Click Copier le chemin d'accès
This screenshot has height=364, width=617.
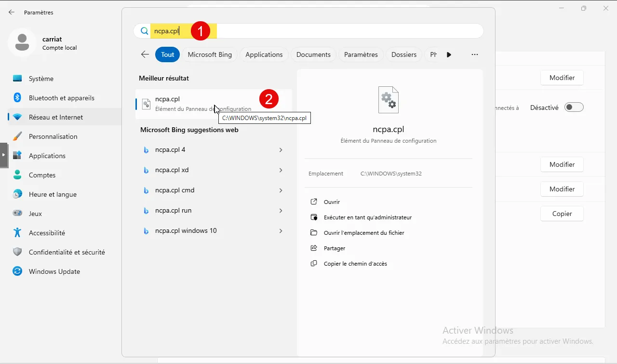click(x=355, y=264)
